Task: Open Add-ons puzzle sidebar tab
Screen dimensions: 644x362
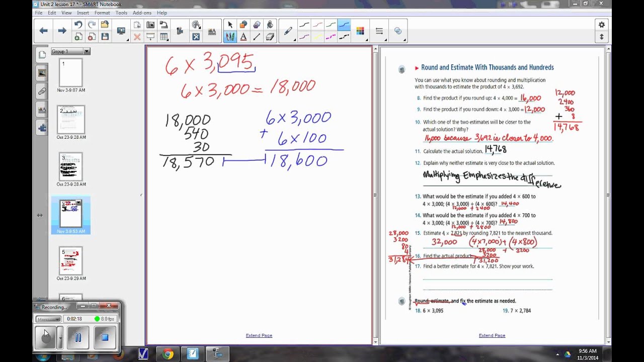Action: (x=42, y=127)
